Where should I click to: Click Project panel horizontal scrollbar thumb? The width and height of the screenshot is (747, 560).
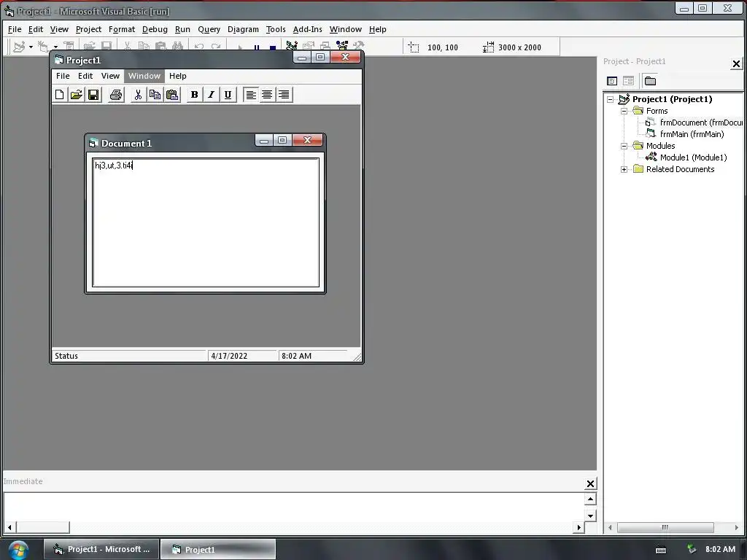(665, 527)
